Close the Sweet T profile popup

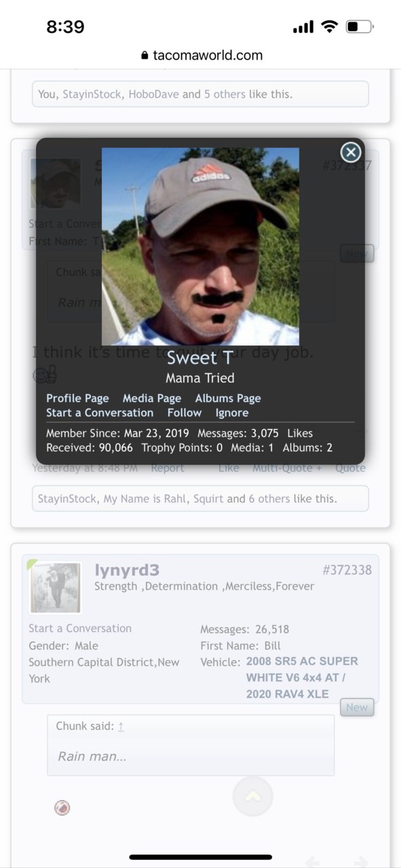click(x=350, y=152)
